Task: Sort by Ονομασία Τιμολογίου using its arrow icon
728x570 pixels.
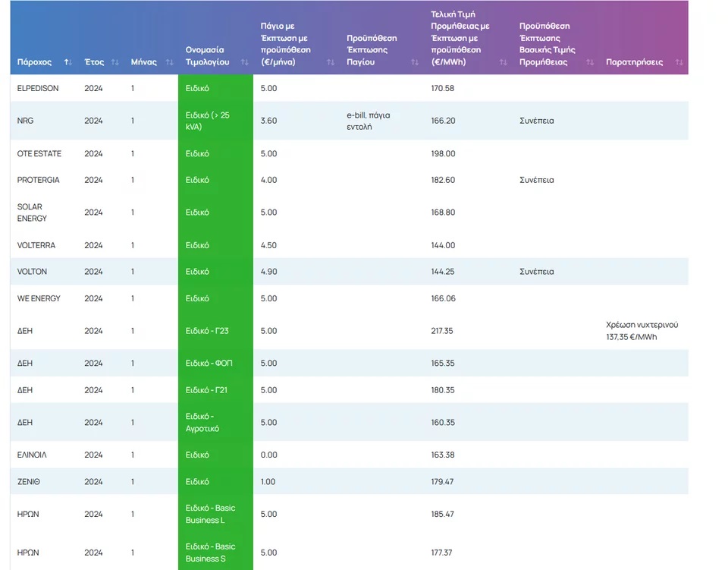Action: click(x=244, y=62)
